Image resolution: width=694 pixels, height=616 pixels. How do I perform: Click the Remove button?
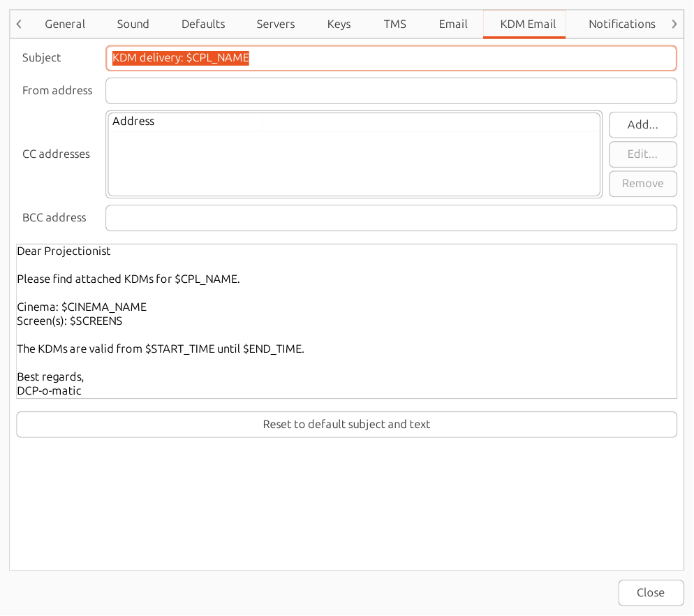tap(642, 184)
